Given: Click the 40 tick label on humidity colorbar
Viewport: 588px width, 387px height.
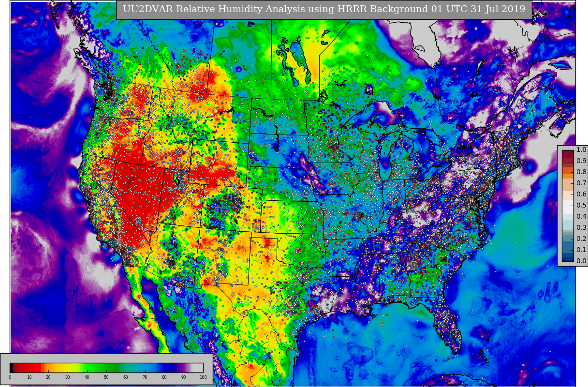Looking at the screenshot, I should click(87, 377).
